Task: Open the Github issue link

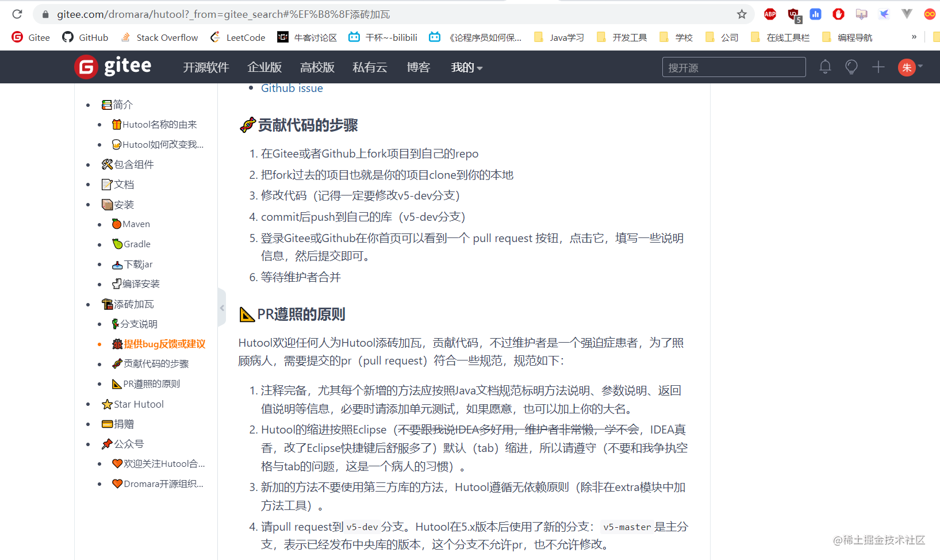Action: (x=292, y=88)
